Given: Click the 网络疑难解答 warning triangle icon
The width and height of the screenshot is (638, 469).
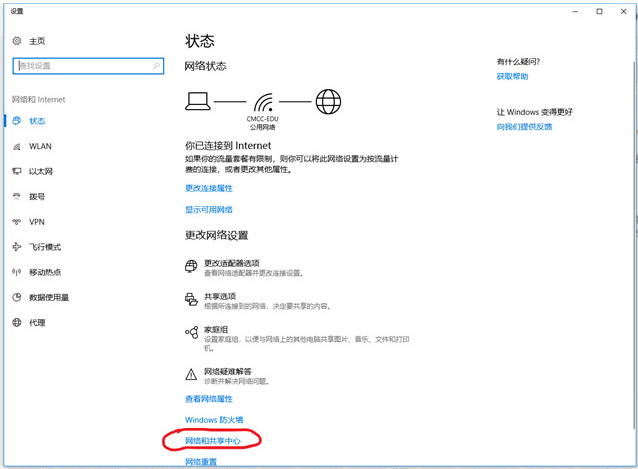Looking at the screenshot, I should [x=191, y=374].
